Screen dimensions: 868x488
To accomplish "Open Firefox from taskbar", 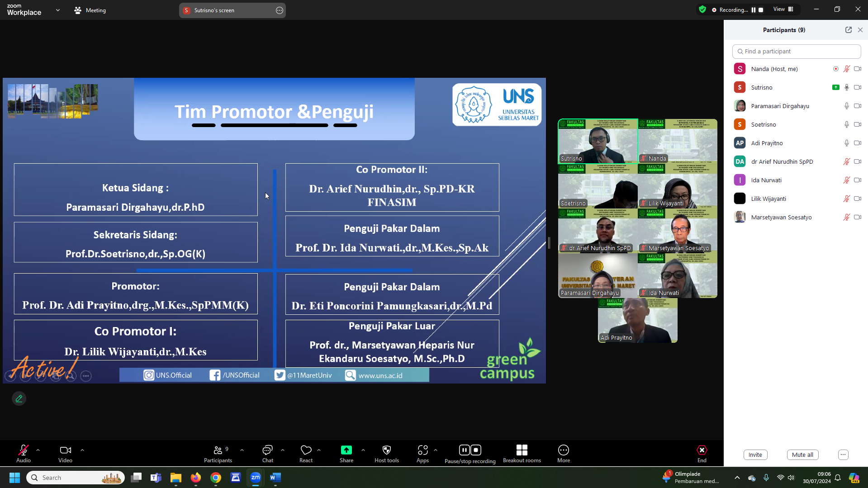I will click(x=196, y=478).
